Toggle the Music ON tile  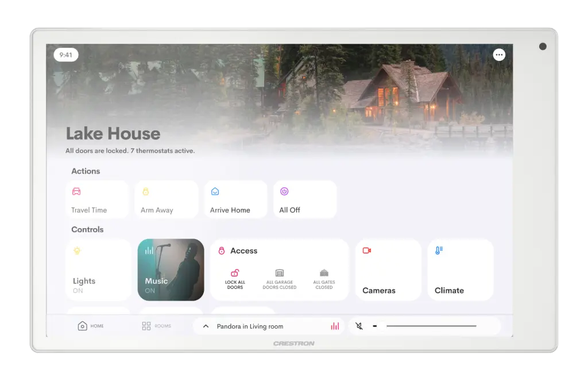point(171,270)
